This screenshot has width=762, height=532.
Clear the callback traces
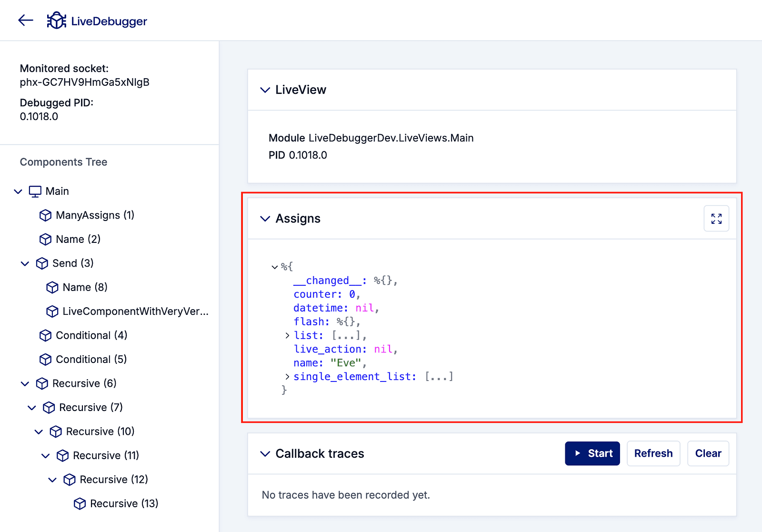point(708,453)
